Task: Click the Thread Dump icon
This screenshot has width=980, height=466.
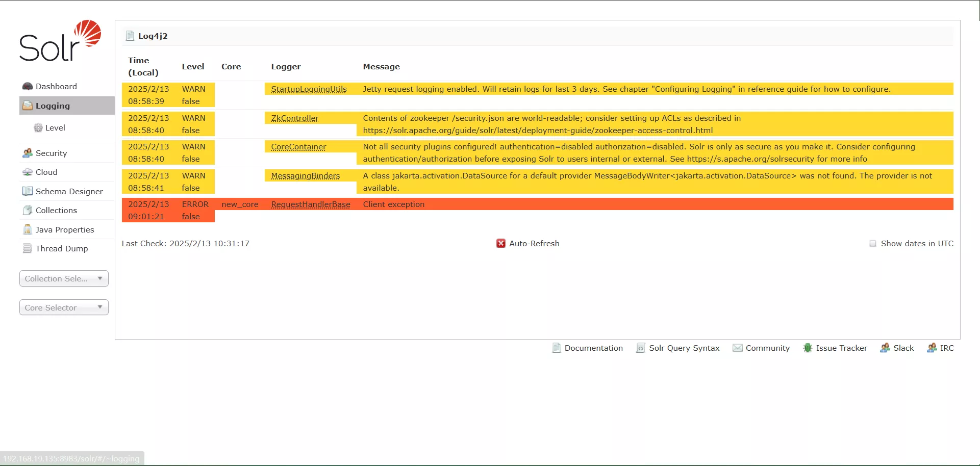Action: [x=28, y=249]
